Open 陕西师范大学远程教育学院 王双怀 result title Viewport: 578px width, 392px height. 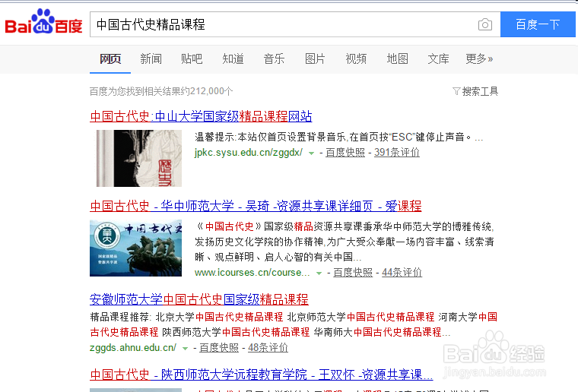coord(262,375)
